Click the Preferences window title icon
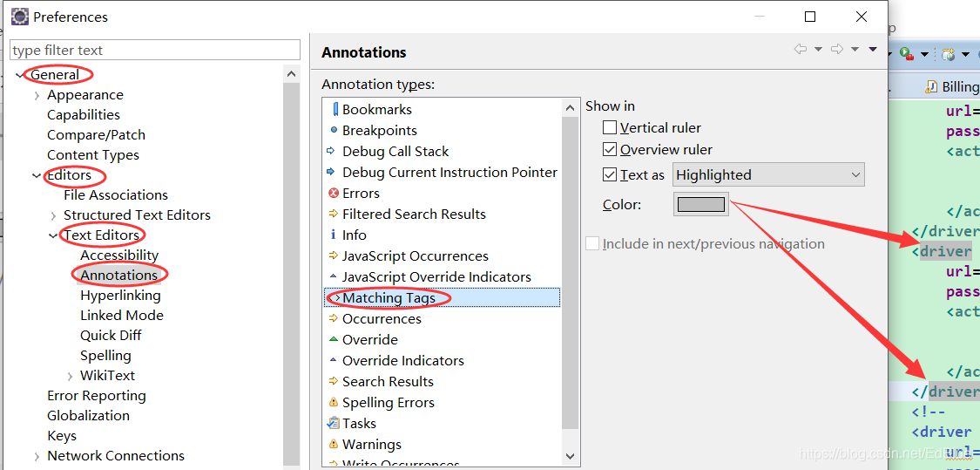The image size is (980, 470). (x=19, y=17)
